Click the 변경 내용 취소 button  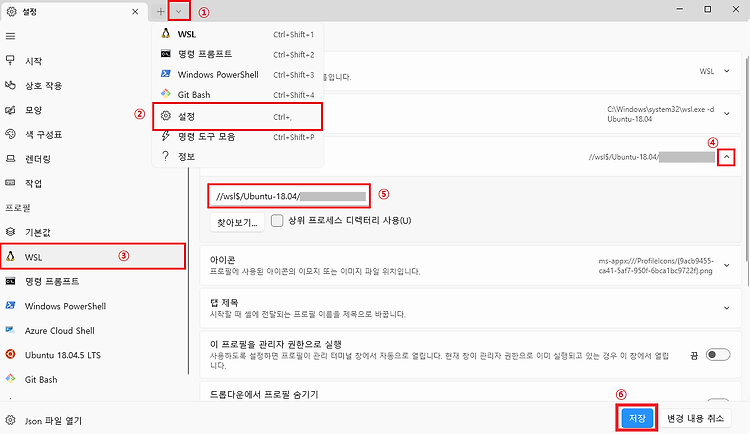point(695,418)
